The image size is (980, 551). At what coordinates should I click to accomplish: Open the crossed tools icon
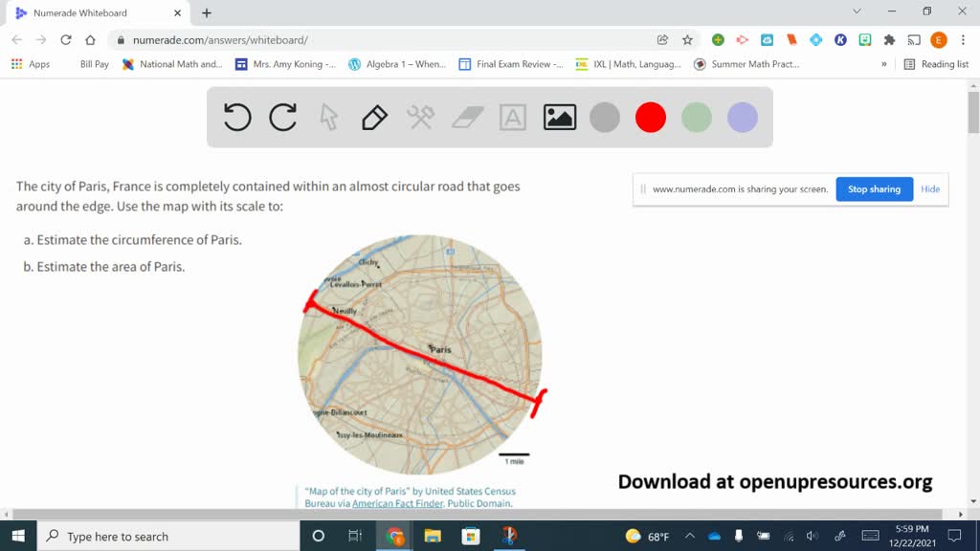pos(421,117)
